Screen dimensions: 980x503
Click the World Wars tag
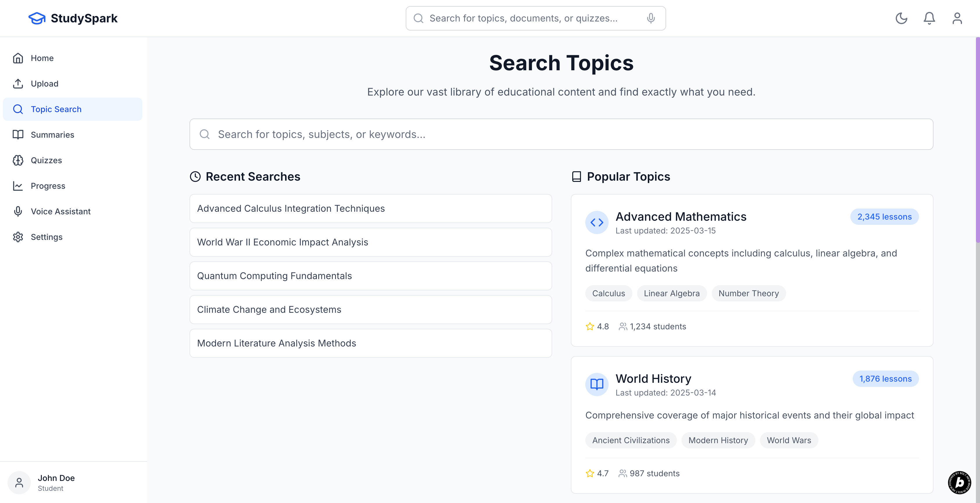789,440
